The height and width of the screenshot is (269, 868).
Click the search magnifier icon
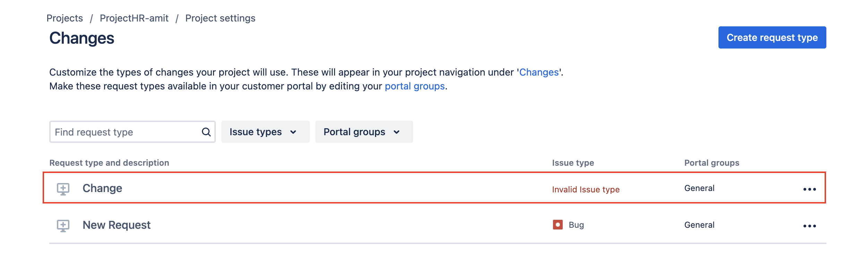(x=206, y=132)
